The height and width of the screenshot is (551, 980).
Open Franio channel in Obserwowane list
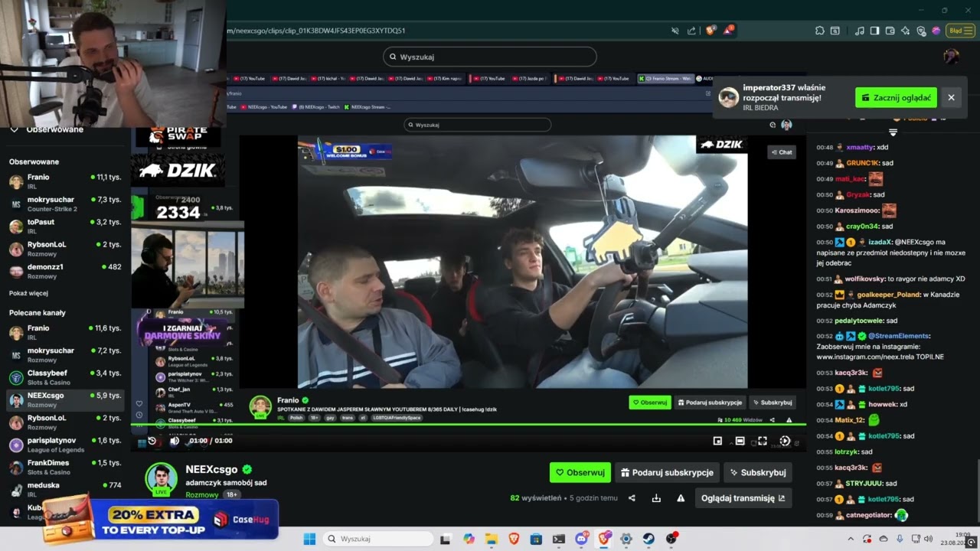tap(65, 181)
